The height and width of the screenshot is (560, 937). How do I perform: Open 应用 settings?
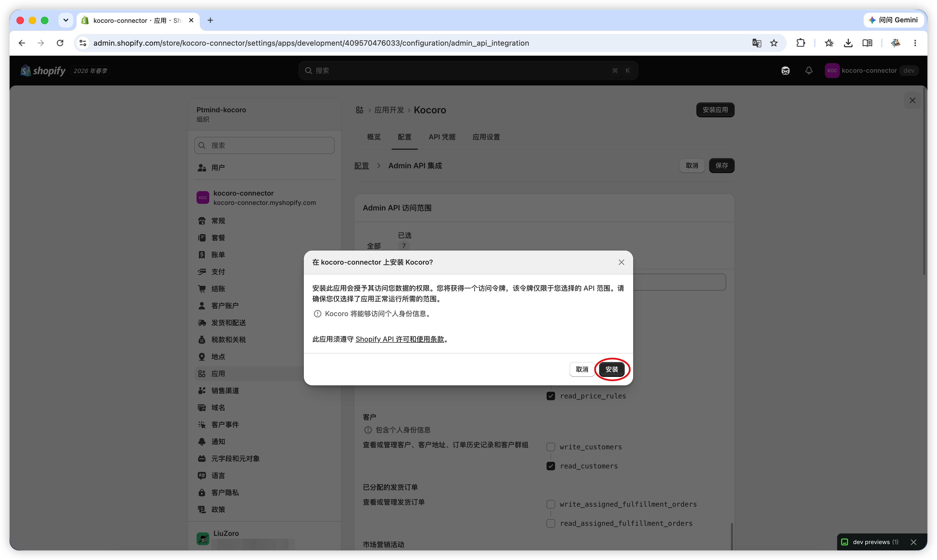(264, 374)
